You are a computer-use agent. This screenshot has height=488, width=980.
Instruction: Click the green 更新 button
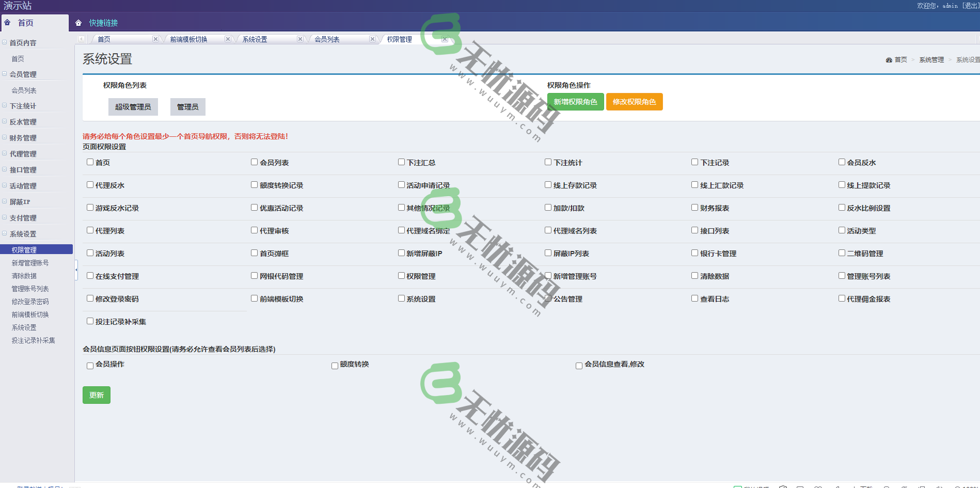(97, 395)
